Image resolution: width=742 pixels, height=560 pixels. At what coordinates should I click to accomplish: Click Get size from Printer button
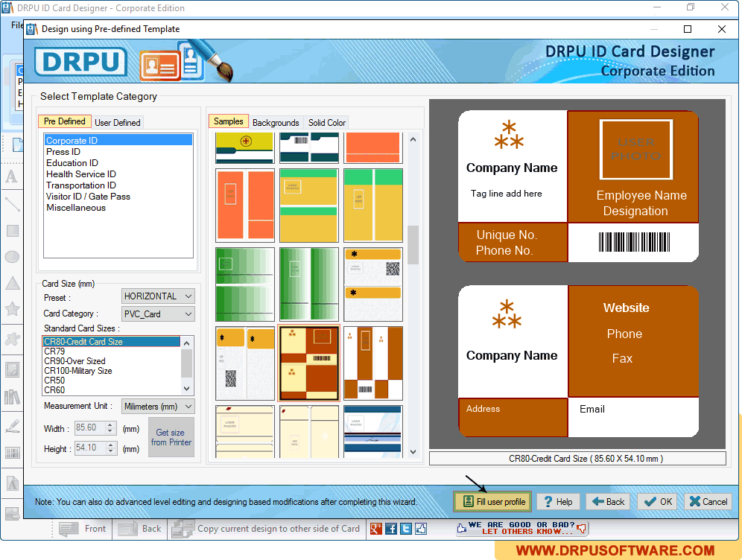[171, 437]
